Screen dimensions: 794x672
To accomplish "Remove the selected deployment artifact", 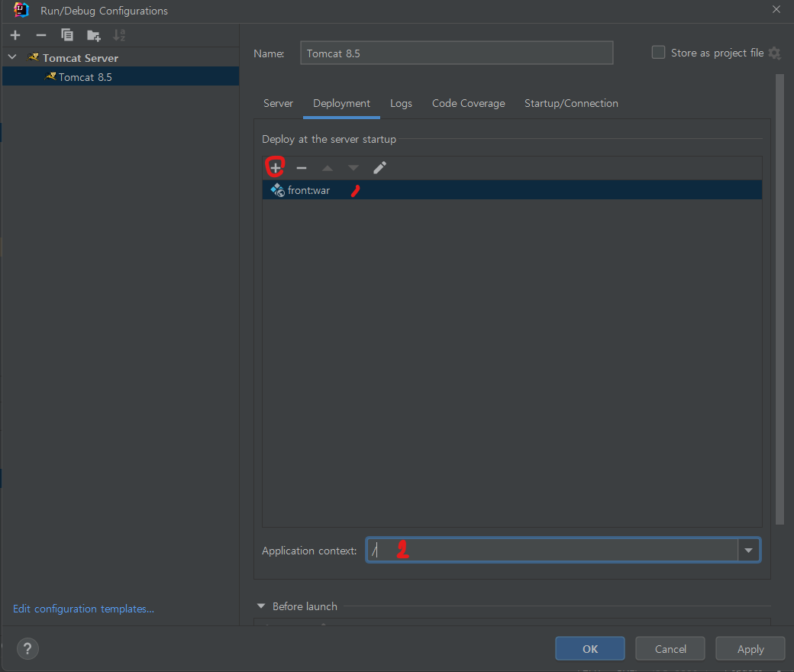I will [x=302, y=168].
